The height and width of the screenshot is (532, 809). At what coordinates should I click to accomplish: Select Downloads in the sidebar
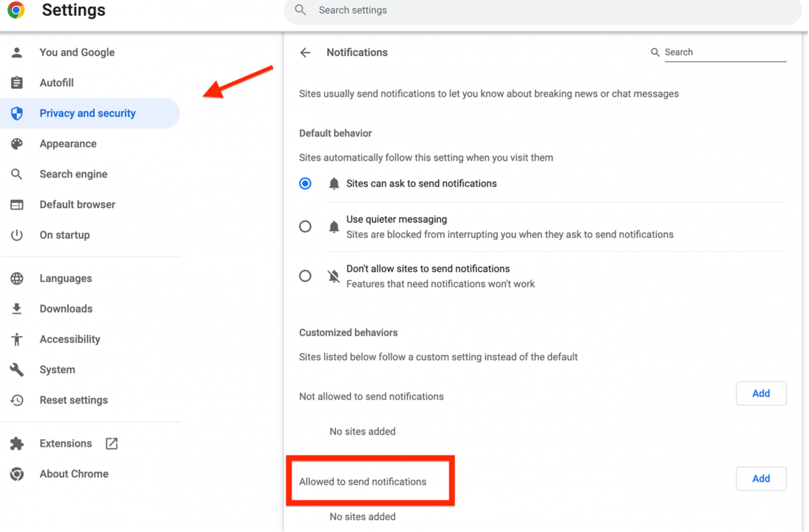pos(66,309)
